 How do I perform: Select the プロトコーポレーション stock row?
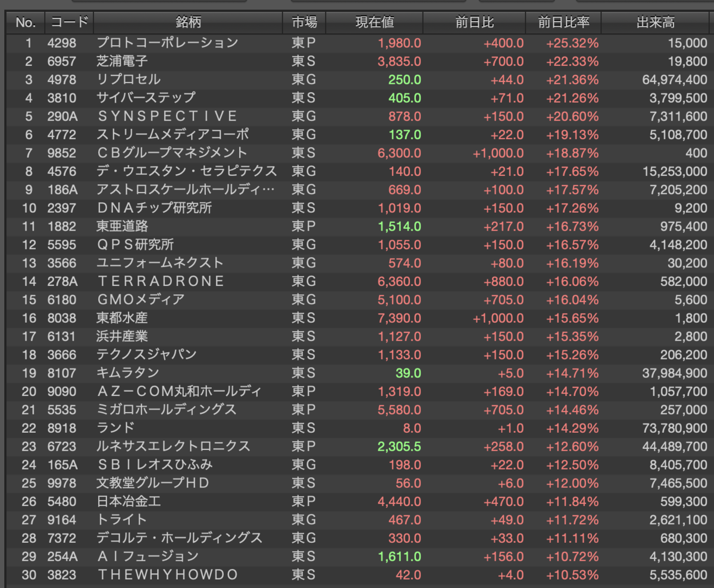[x=357, y=43]
